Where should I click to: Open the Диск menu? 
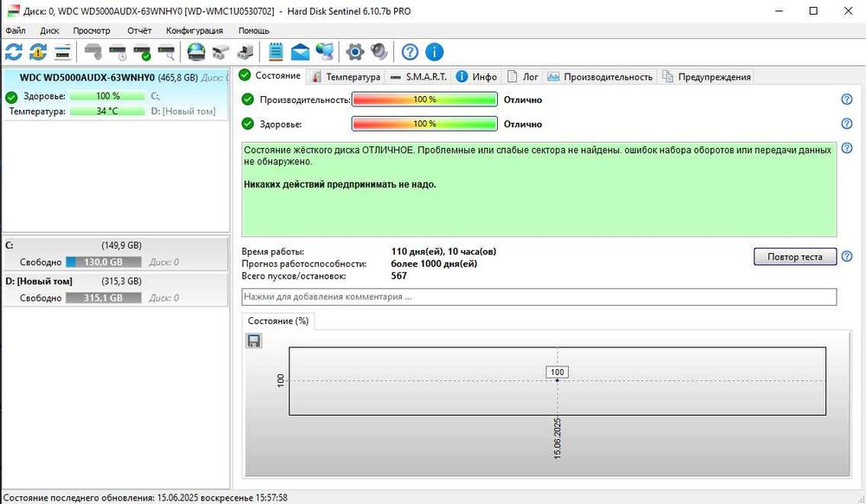click(x=49, y=30)
